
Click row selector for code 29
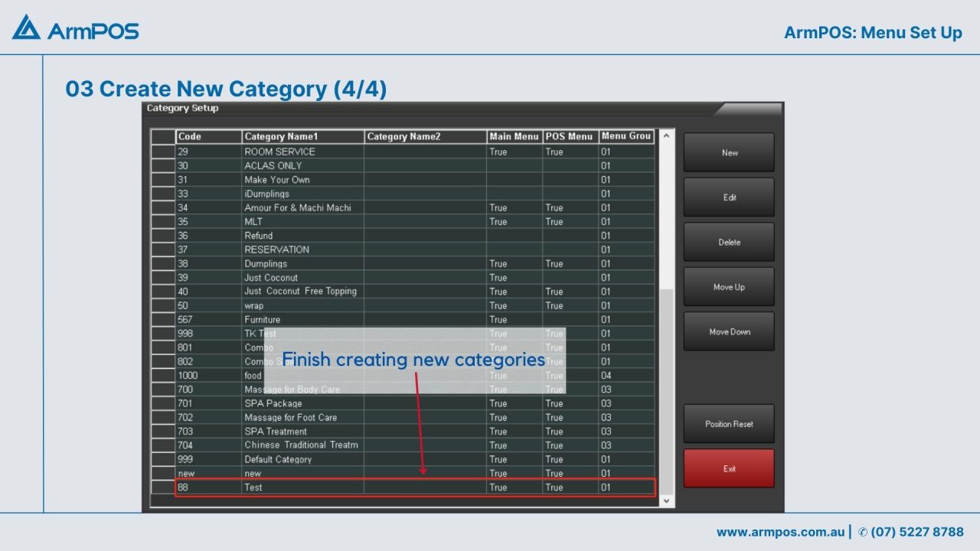click(x=162, y=152)
